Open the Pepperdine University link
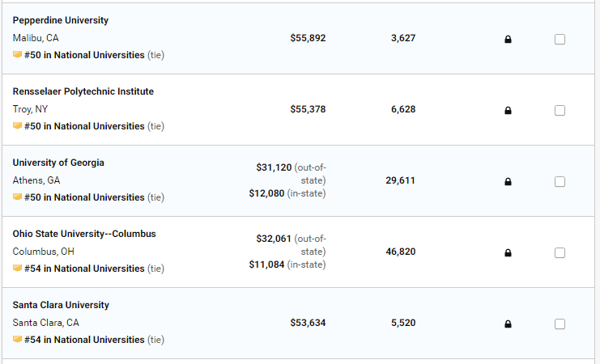Screen dimensions: 600x364 tap(61, 20)
